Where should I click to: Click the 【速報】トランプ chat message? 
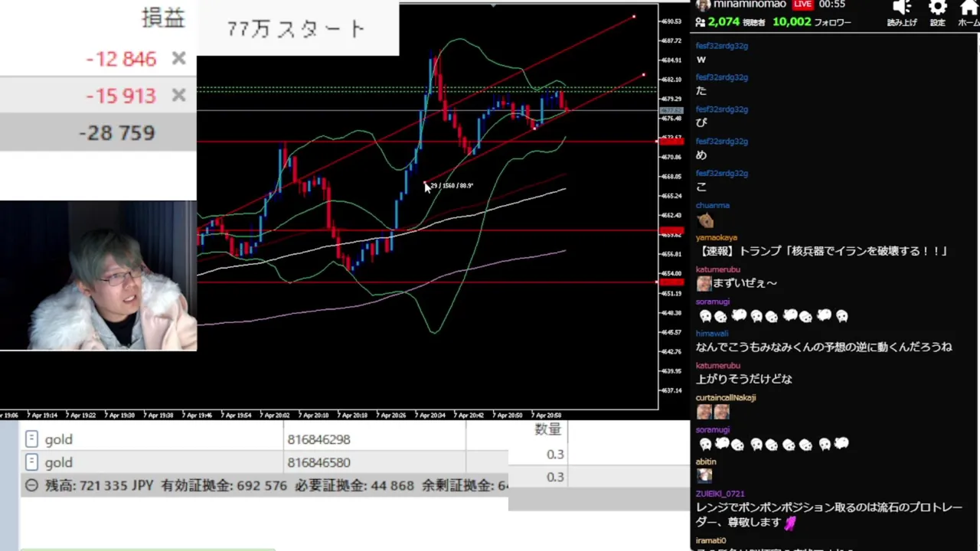pyautogui.click(x=824, y=251)
